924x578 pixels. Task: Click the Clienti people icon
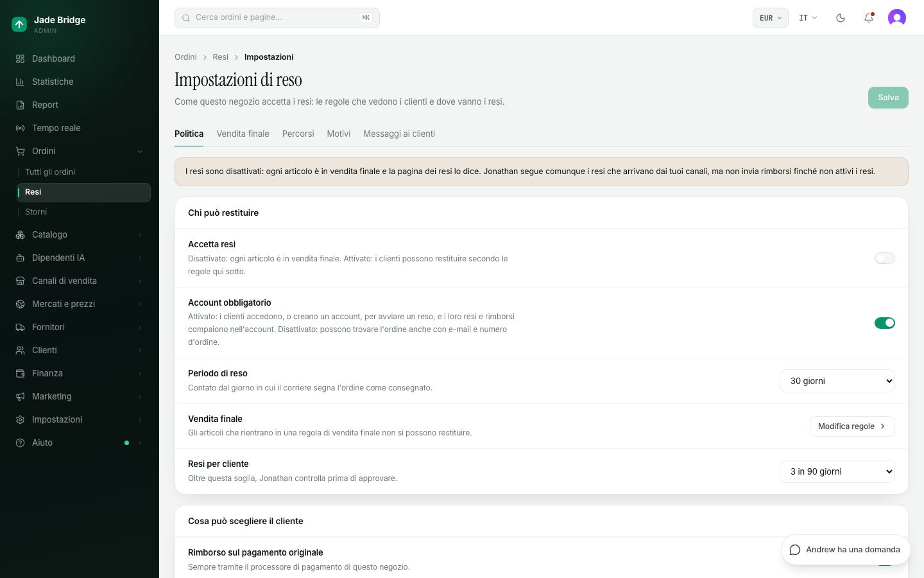[20, 350]
